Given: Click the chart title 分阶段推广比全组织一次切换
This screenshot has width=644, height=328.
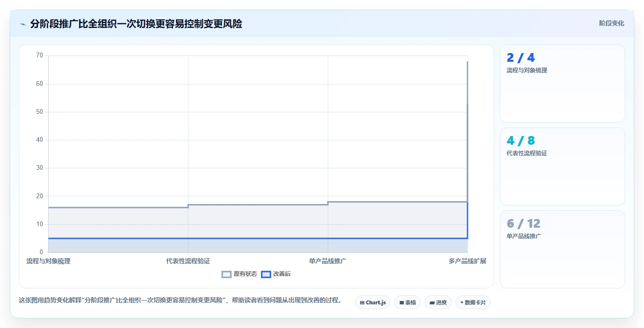Looking at the screenshot, I should [x=136, y=24].
